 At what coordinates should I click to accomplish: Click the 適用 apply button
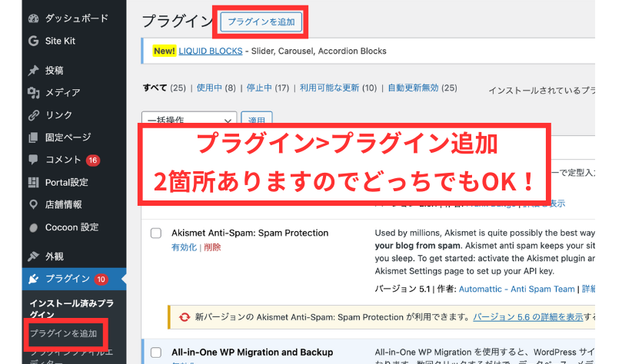(257, 120)
